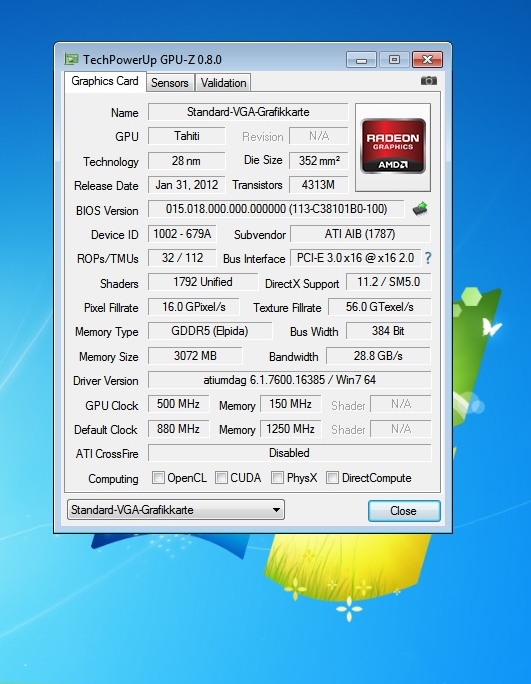531x684 pixels.
Task: Click DirectX Support 11.2 / SM5.0 value
Action: (x=388, y=282)
